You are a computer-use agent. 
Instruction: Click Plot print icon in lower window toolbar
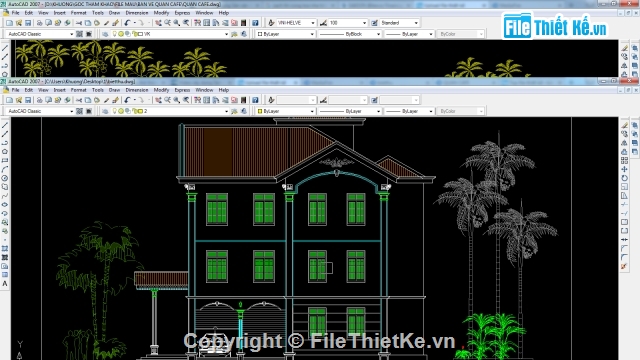40,100
